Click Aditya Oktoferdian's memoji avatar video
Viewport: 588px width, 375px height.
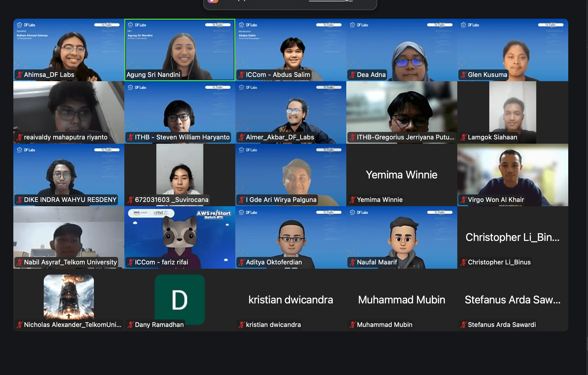(291, 237)
